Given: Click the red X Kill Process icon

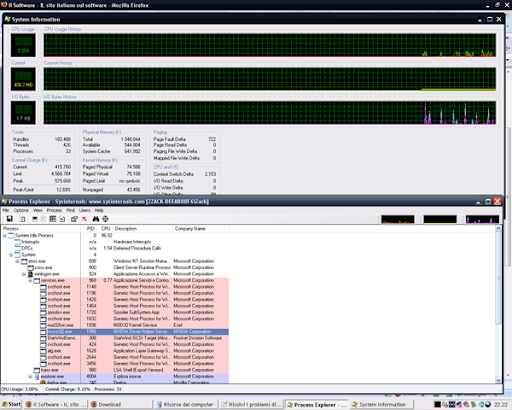Looking at the screenshot, I should (x=84, y=219).
